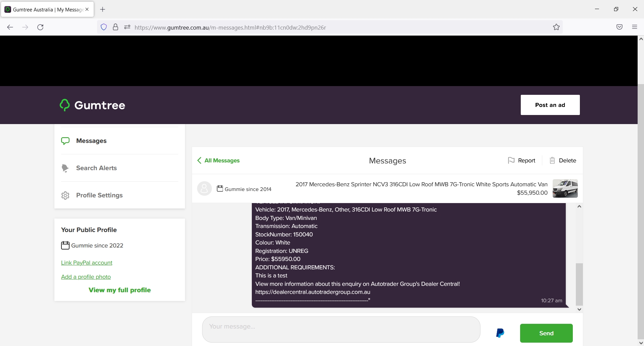Screen dimensions: 644x346
Task: Collapse thread via the All Messages chevron
Action: coord(199,160)
